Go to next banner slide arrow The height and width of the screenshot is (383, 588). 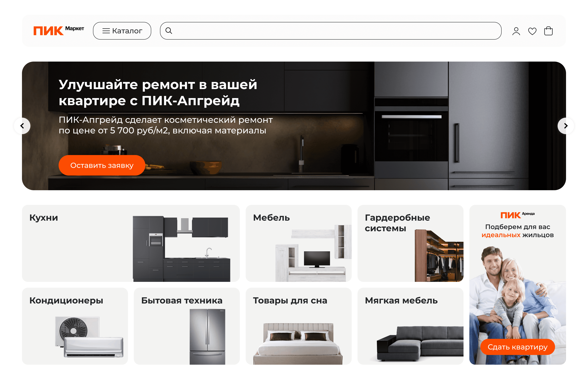pyautogui.click(x=566, y=126)
